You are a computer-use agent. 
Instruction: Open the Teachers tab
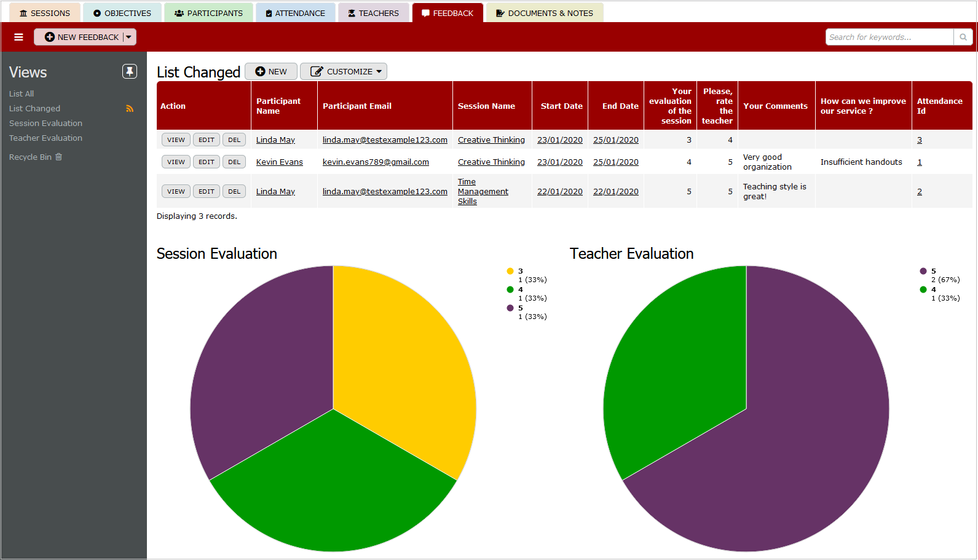373,13
